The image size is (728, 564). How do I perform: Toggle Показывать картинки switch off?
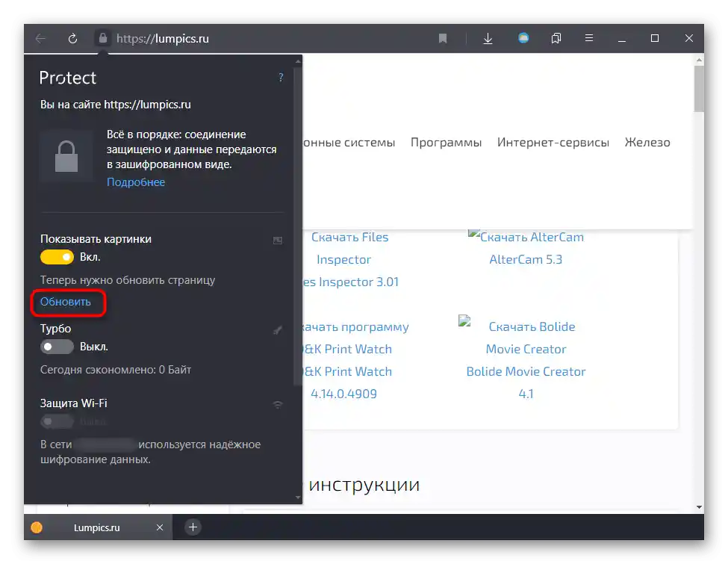(57, 257)
